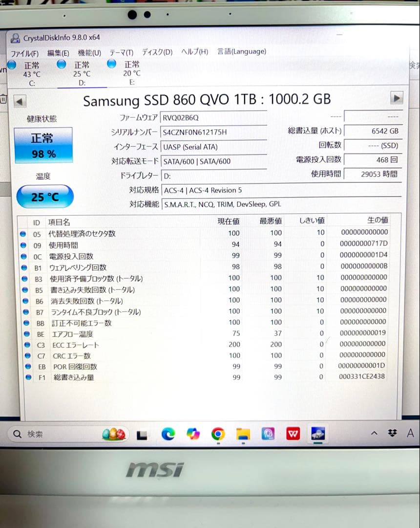
Task: Click the serial number field S4CZNF0N612175H
Action: pyautogui.click(x=213, y=132)
